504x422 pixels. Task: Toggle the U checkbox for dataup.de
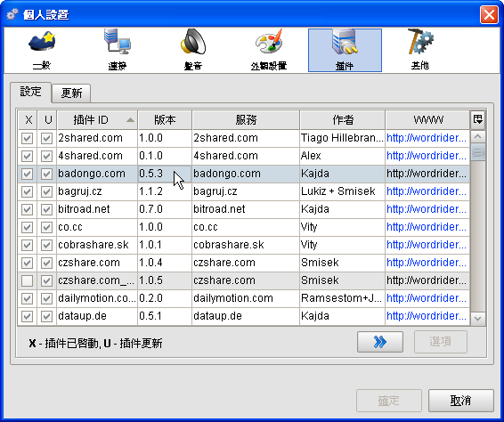(x=47, y=317)
